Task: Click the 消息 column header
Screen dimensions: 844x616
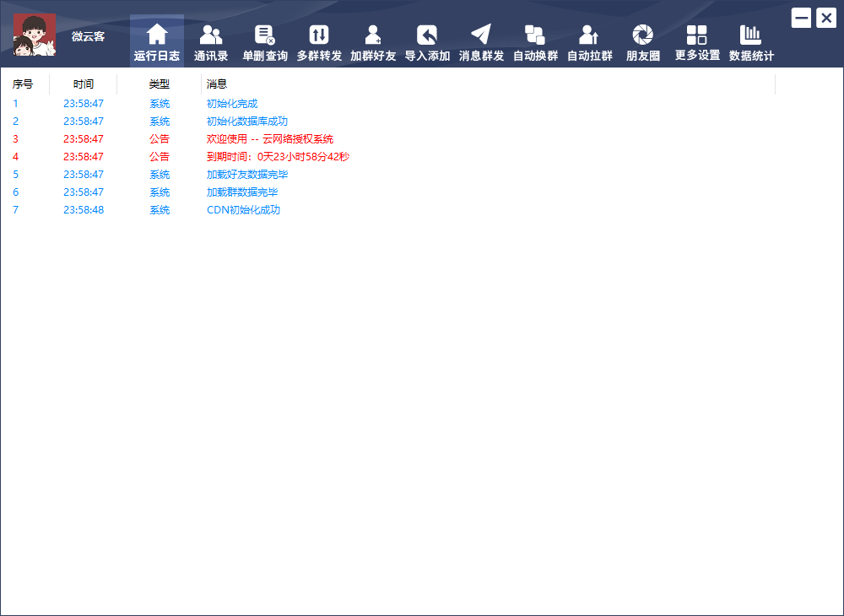Action: (217, 84)
